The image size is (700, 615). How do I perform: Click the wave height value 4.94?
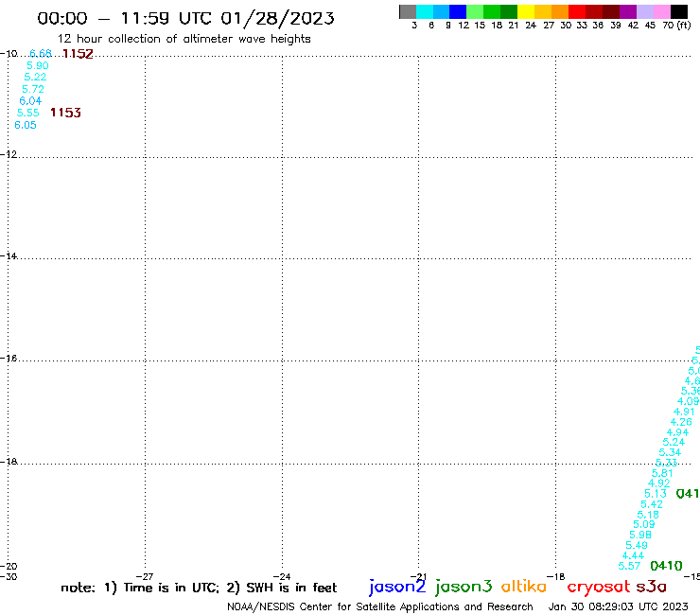(x=677, y=432)
